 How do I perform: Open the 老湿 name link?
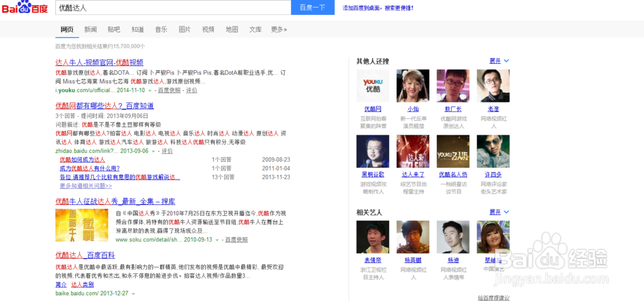(x=493, y=109)
